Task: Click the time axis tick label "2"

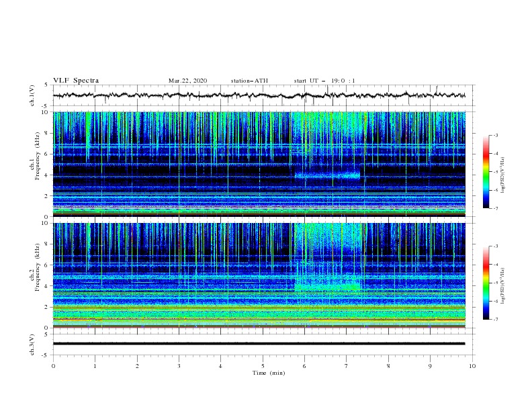Action: (137, 366)
